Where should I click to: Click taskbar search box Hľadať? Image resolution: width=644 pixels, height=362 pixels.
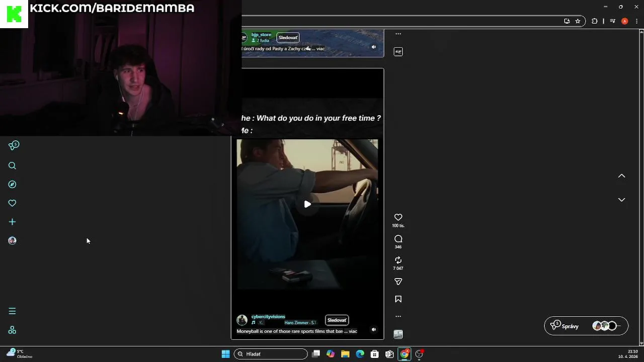coord(271,354)
